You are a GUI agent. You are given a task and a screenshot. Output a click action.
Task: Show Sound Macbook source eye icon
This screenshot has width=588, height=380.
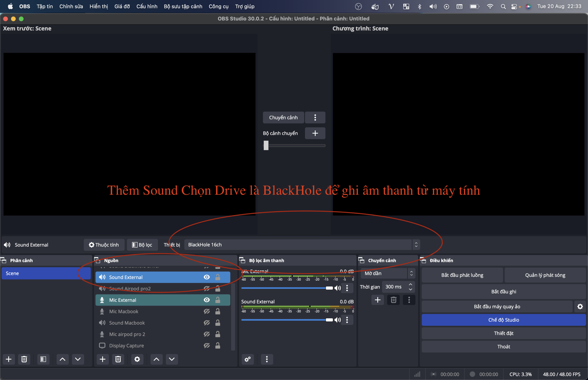pyautogui.click(x=207, y=323)
